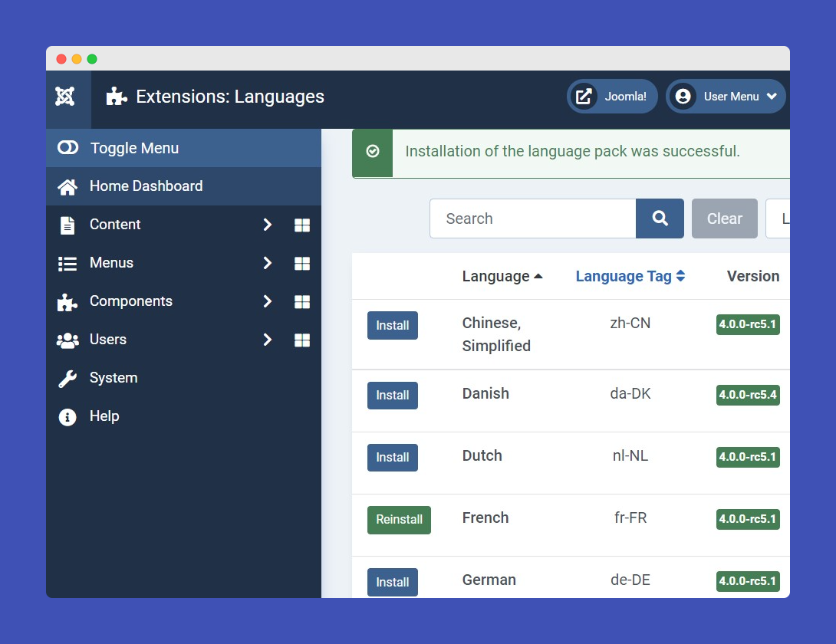Click the installation successful message text
The height and width of the screenshot is (644, 836).
coord(573,151)
